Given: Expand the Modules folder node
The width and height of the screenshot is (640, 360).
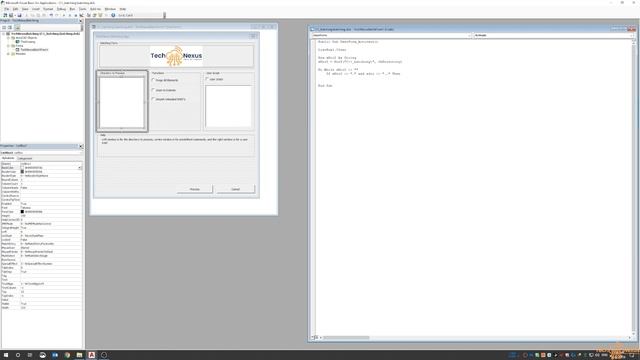Looking at the screenshot, I should [8, 53].
